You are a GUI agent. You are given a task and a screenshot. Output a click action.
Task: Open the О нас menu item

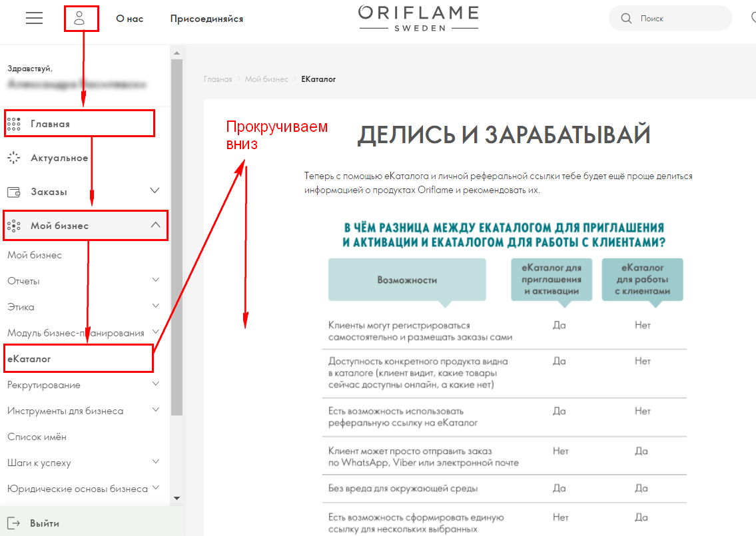pyautogui.click(x=130, y=19)
